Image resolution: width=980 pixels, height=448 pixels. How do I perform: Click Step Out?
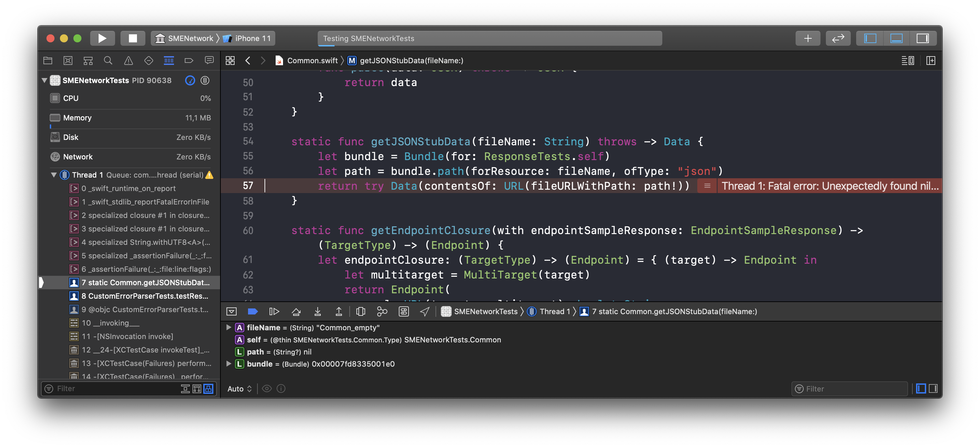[339, 311]
